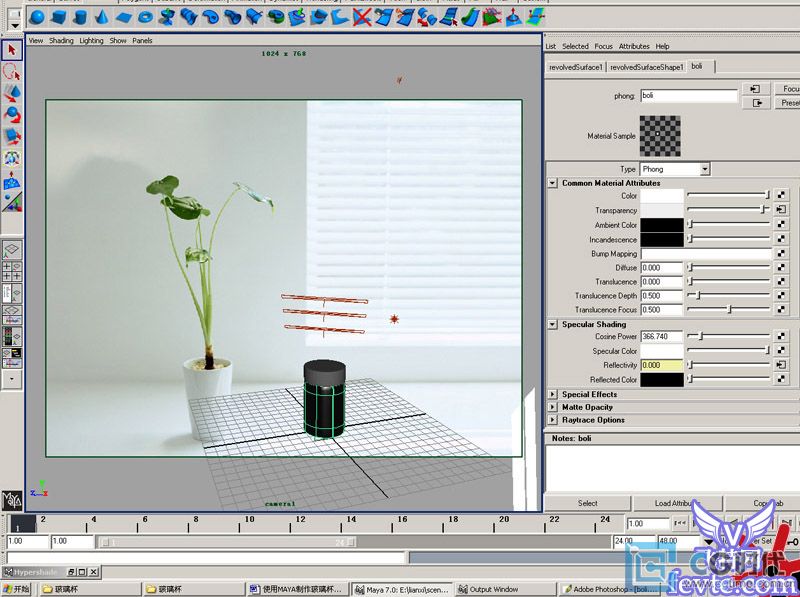This screenshot has height=597, width=800.
Task: Click the Material Sample swatch
Action: (x=660, y=136)
